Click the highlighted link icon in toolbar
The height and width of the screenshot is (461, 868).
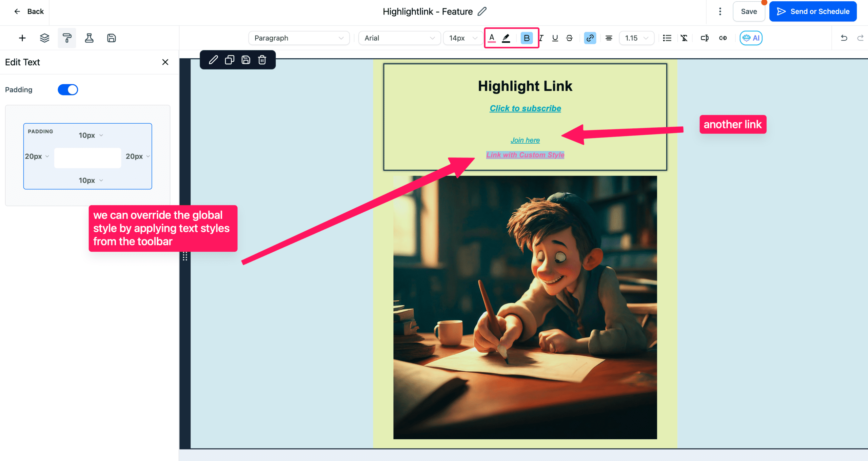point(590,38)
